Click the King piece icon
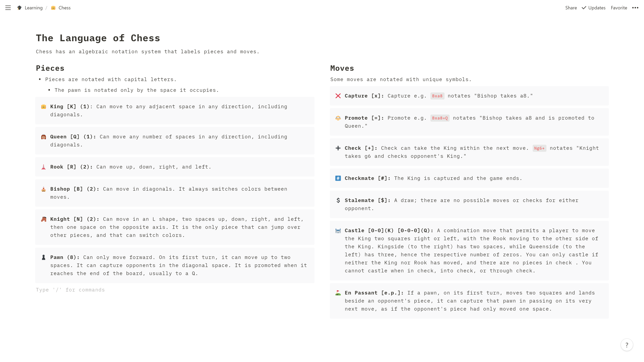The height and width of the screenshot is (362, 644). [x=43, y=107]
